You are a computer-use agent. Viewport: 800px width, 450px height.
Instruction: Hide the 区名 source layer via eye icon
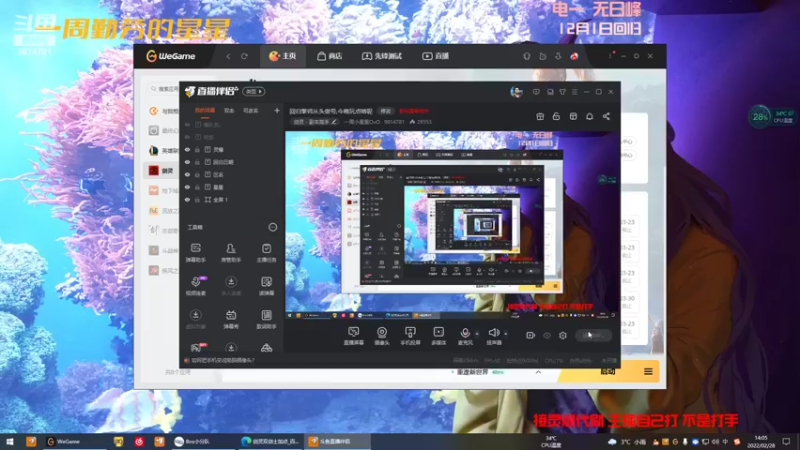click(x=187, y=174)
